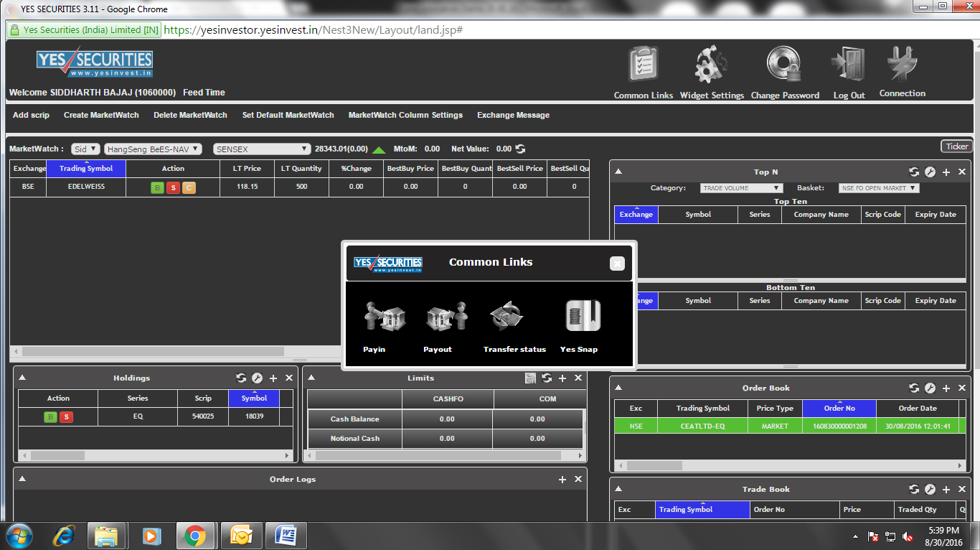
Task: Open Change Password icon
Action: [785, 65]
